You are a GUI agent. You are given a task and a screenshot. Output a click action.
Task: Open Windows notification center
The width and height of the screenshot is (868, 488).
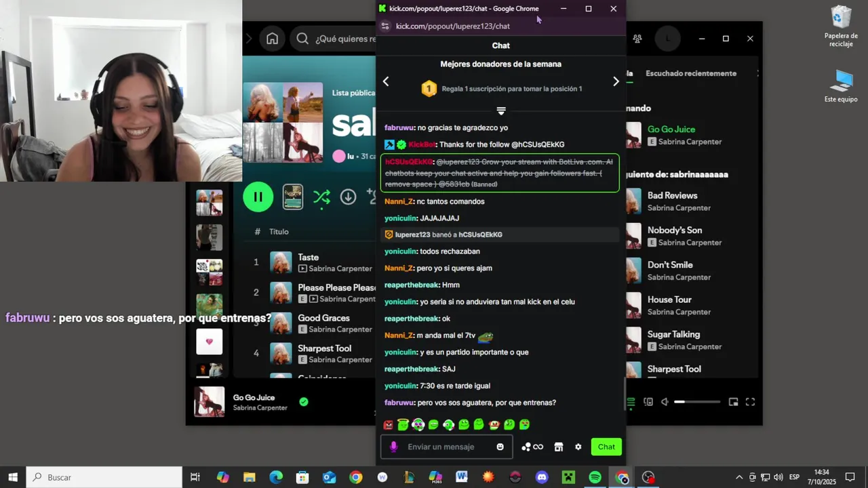(850, 477)
